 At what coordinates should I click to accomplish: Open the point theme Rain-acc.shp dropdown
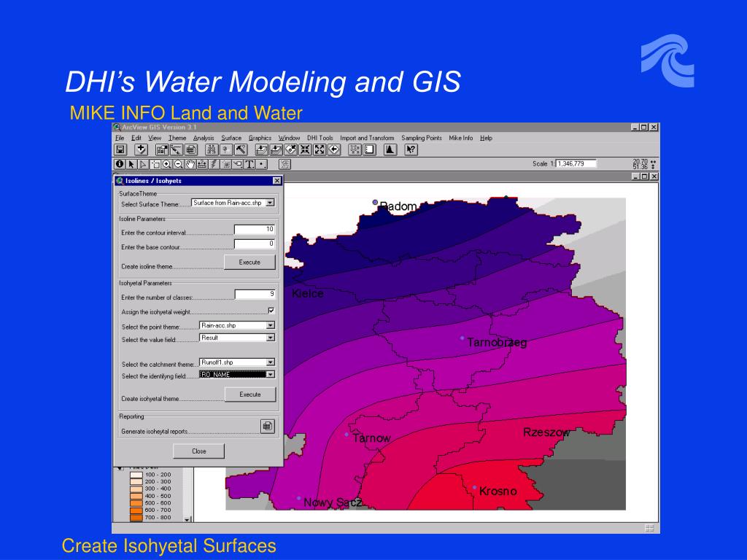270,325
